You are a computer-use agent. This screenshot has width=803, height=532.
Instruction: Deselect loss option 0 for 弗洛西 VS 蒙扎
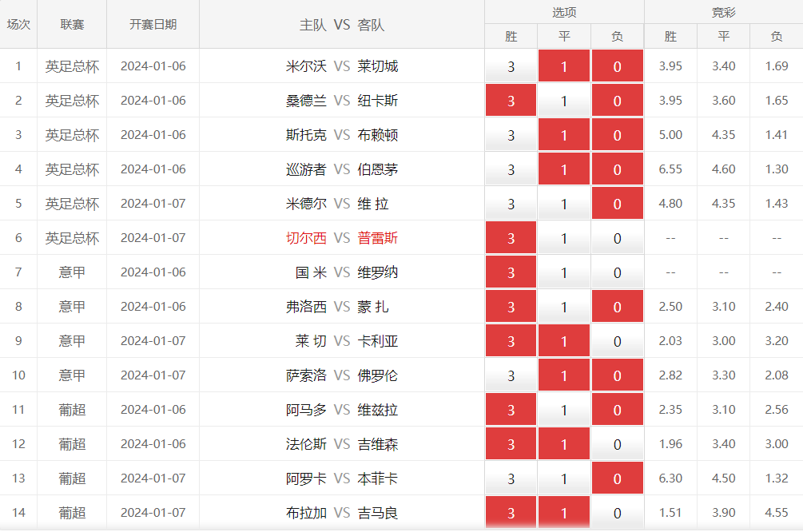click(617, 306)
